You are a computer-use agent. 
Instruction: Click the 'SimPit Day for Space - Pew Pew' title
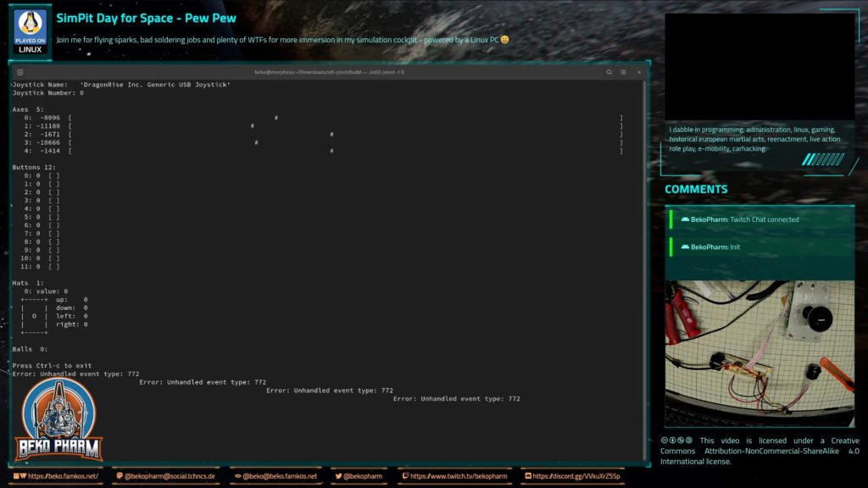[146, 19]
